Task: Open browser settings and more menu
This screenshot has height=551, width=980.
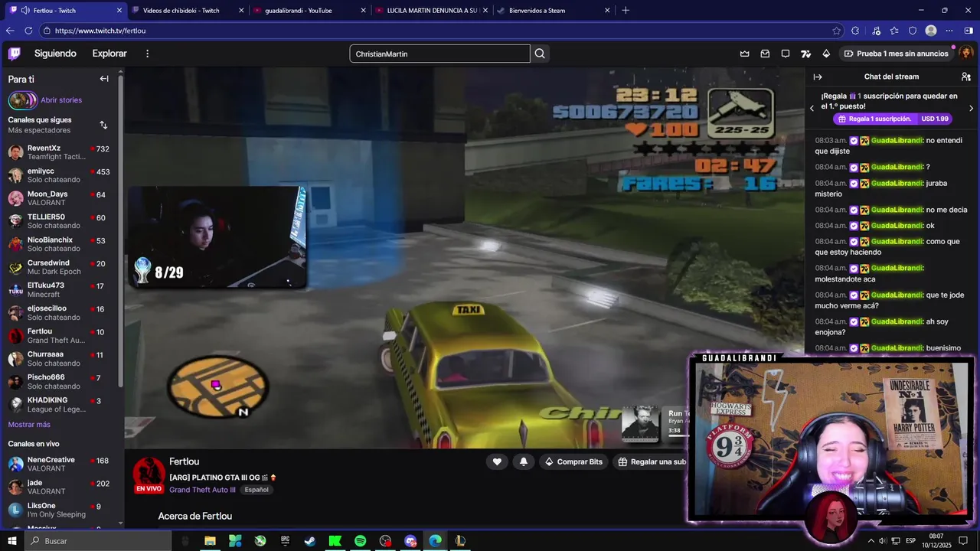Action: [949, 31]
